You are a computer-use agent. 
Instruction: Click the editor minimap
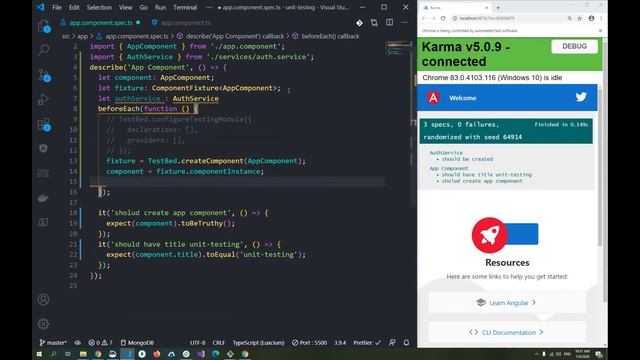coord(398,48)
